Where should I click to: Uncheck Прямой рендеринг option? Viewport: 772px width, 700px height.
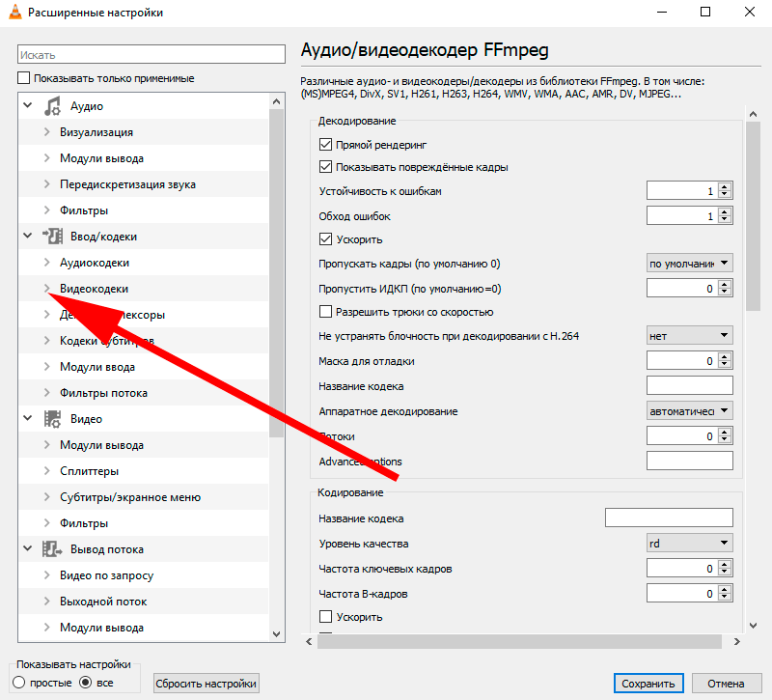[325, 144]
